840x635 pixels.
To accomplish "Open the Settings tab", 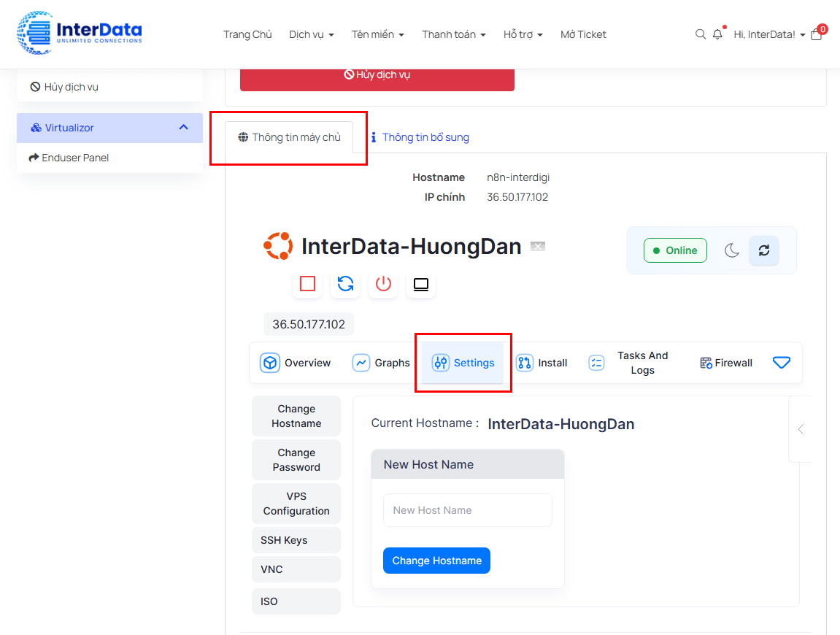I will click(462, 363).
